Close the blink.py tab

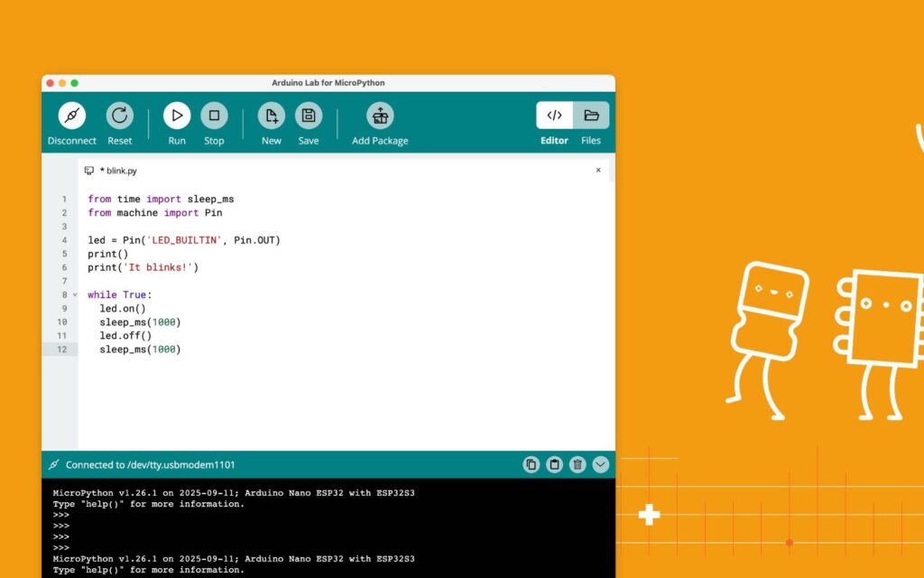598,170
